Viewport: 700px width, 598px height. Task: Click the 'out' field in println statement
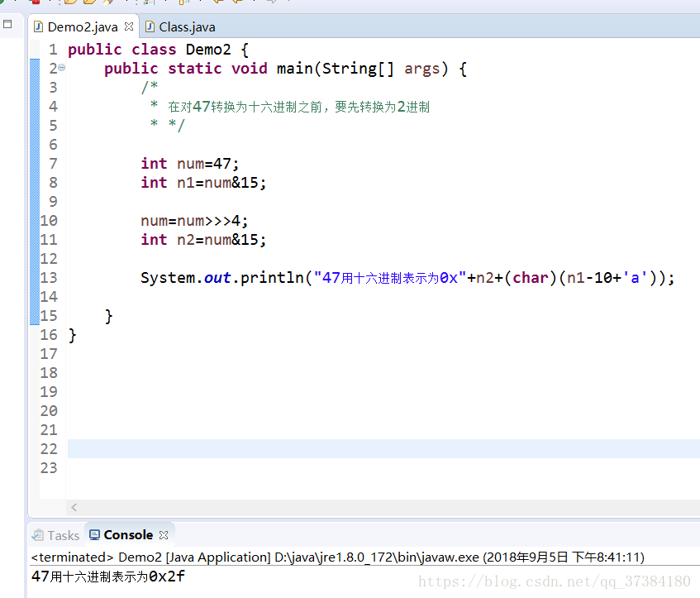[x=217, y=278]
